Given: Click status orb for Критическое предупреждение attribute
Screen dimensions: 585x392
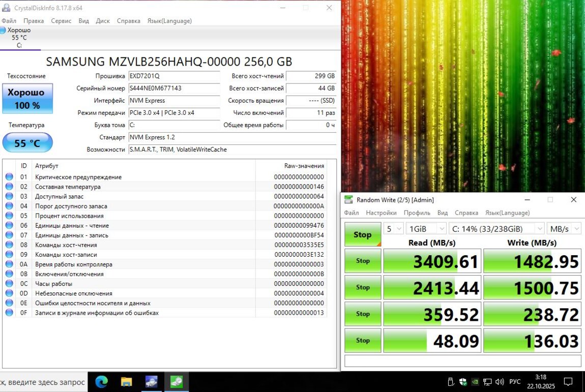Looking at the screenshot, I should pyautogui.click(x=9, y=177).
